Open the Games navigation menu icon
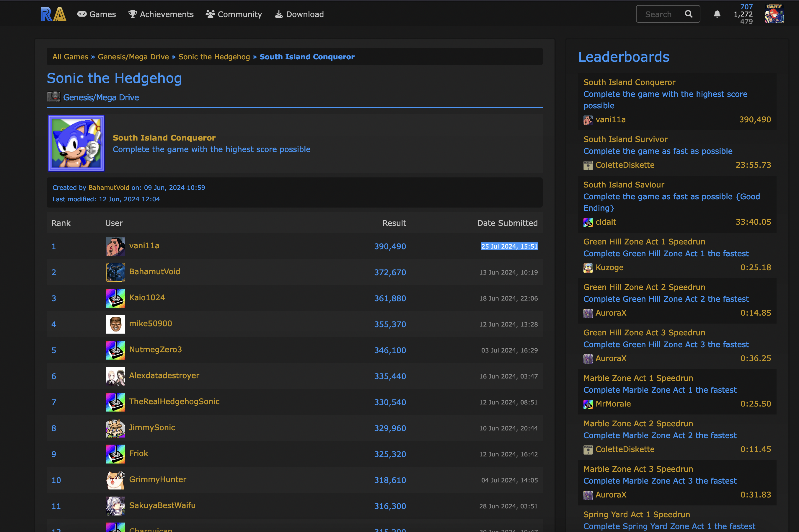This screenshot has height=532, width=799. click(82, 13)
